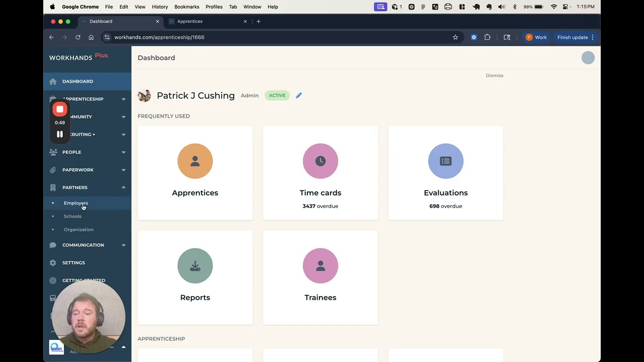Dismiss the notification banner

(495, 75)
